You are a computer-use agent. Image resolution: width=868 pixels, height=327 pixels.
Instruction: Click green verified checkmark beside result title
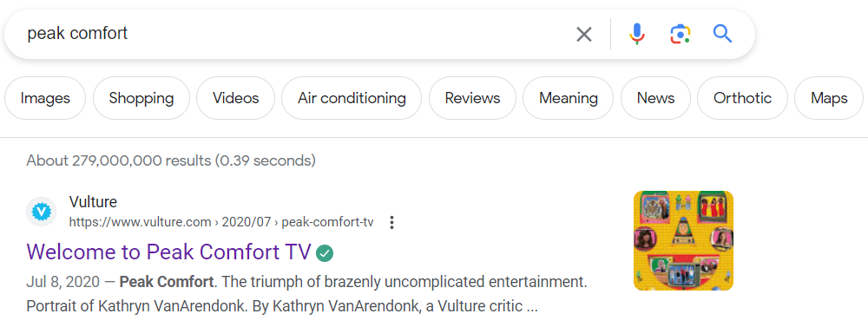point(325,253)
